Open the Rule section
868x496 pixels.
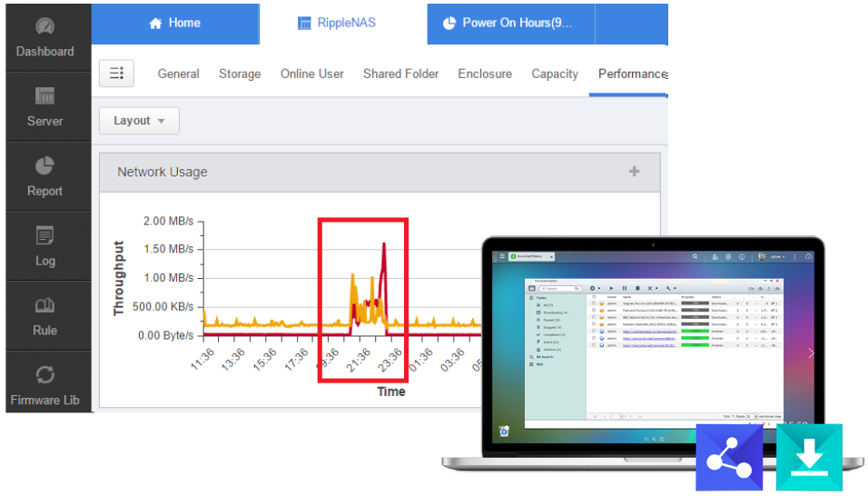(x=45, y=317)
